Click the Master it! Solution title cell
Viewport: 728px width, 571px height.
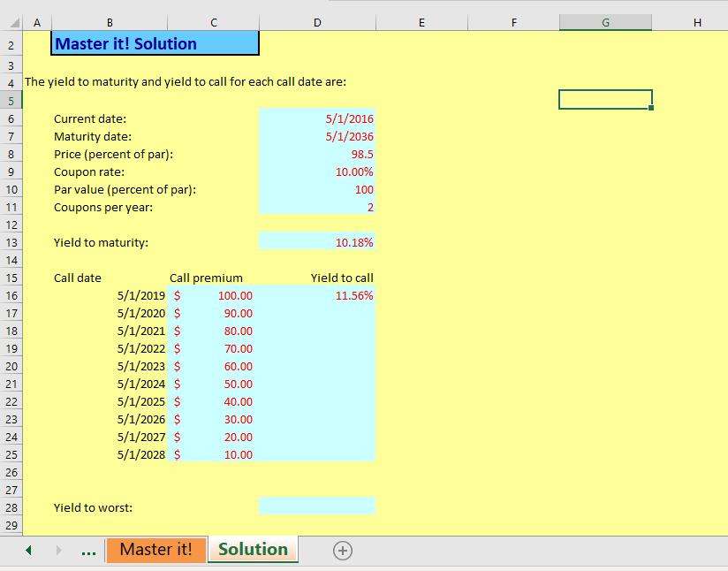[155, 43]
